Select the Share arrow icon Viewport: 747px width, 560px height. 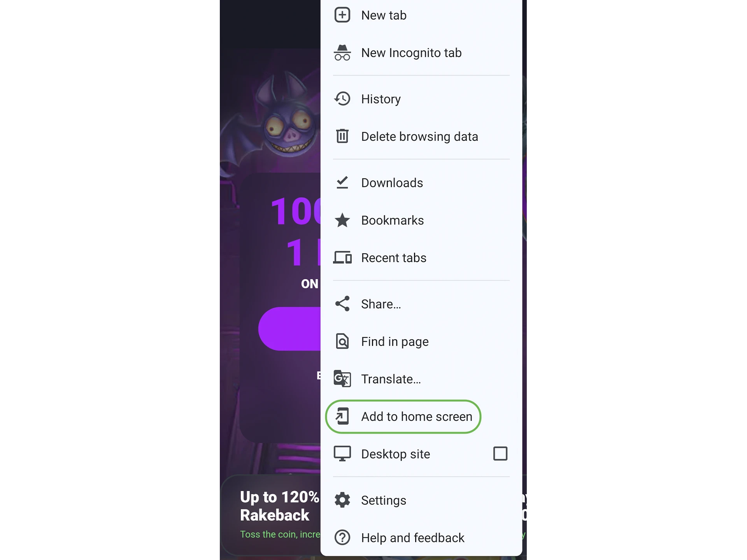(342, 304)
